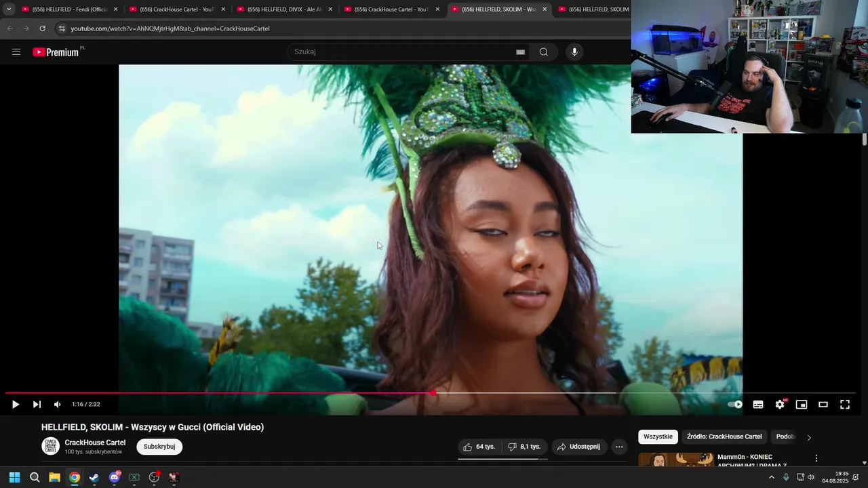Close the HELLFIELD, DIVIX tab
Screen dimensions: 868x488
click(330, 9)
